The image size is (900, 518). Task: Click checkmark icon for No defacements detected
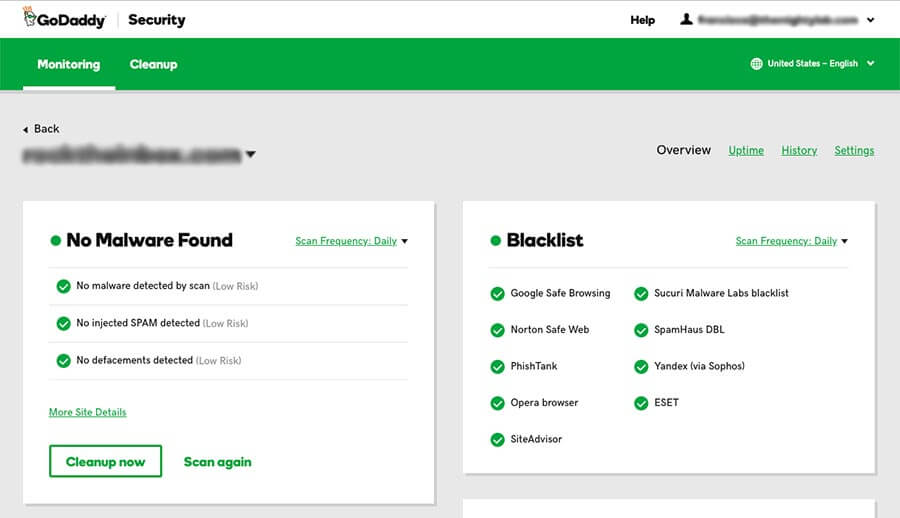point(64,361)
